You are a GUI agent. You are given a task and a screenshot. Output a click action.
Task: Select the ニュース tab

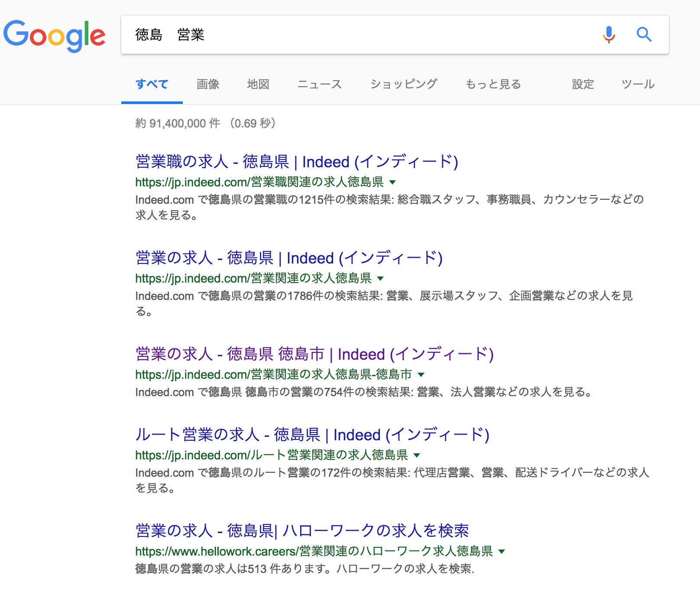point(320,84)
